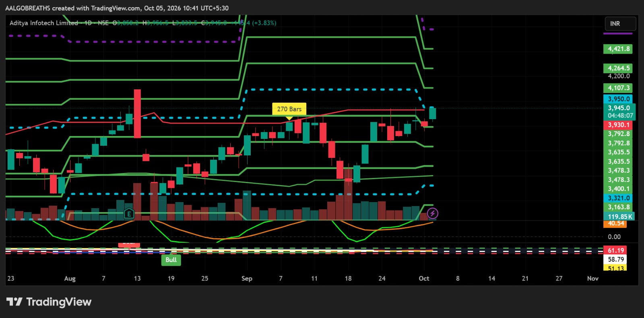Viewport: 644px width, 318px height.
Task: Click the red 3,930.1 price label
Action: (x=618, y=125)
